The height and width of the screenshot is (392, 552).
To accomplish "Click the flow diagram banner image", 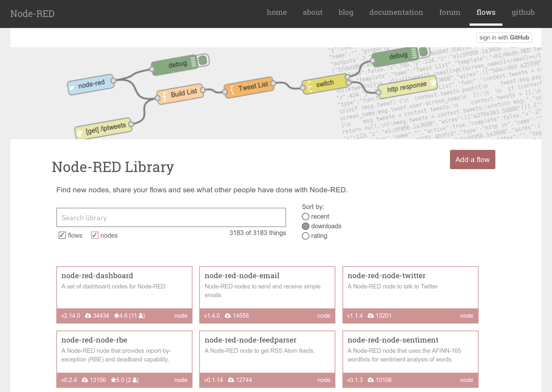I will tap(276, 93).
